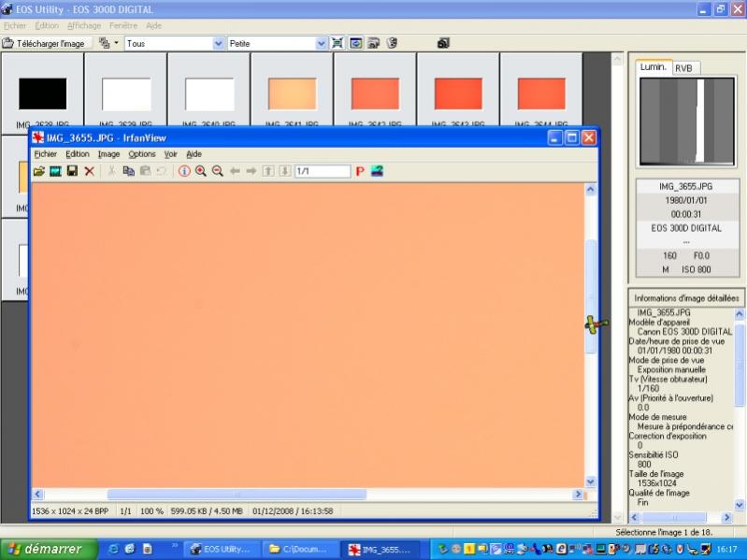Image resolution: width=747 pixels, height=560 pixels.
Task: Copy the image with the Copy icon
Action: coord(129,171)
